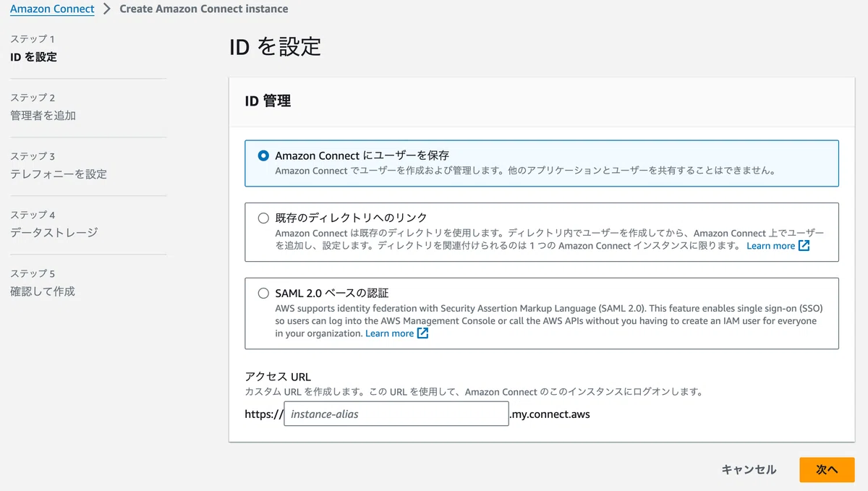
Task: Go to Amazon Connect breadcrumb link
Action: pos(52,9)
